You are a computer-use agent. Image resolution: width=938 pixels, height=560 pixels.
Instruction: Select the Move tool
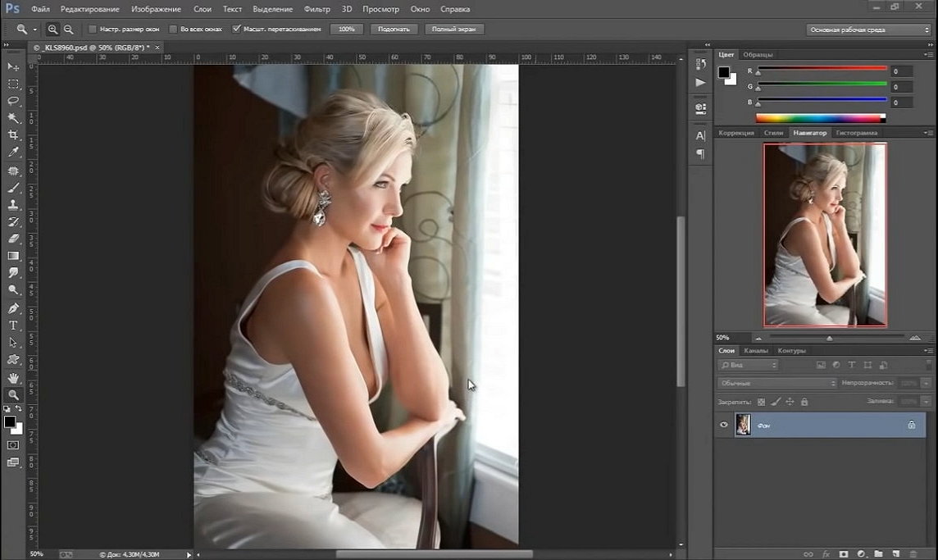pyautogui.click(x=13, y=66)
